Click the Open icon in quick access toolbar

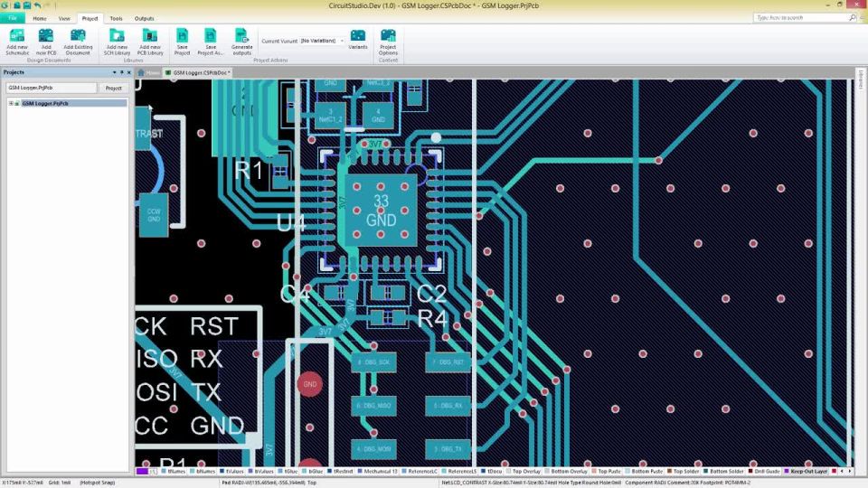16,5
